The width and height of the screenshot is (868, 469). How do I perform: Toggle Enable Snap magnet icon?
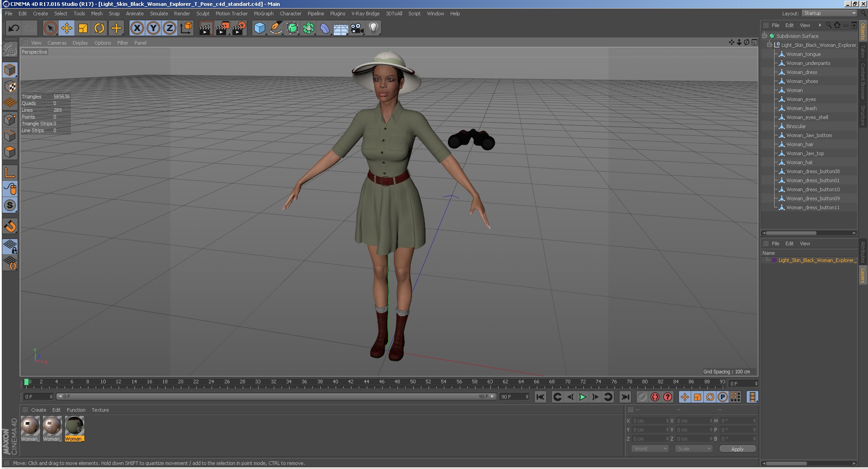10,226
